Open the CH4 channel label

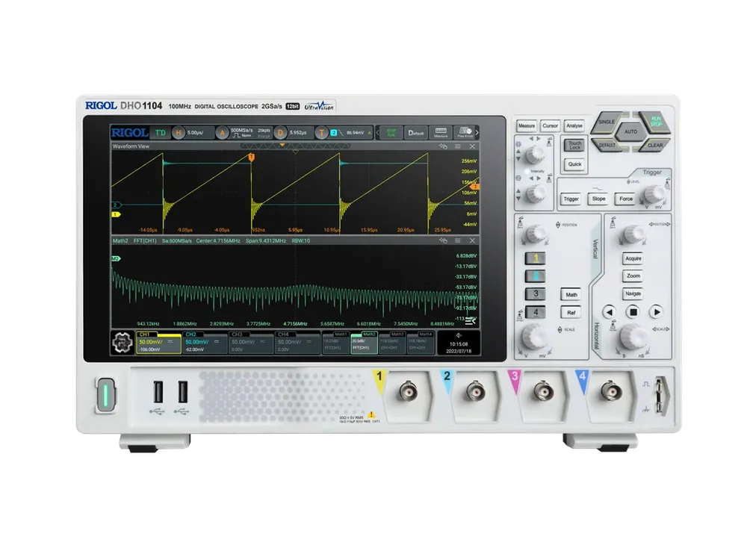[297, 343]
